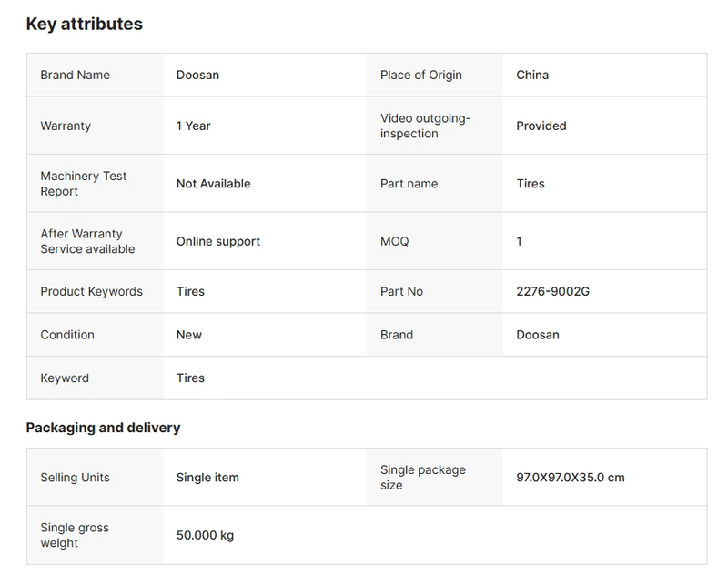Select the Online support value
This screenshot has height=575, width=728.
coord(217,241)
